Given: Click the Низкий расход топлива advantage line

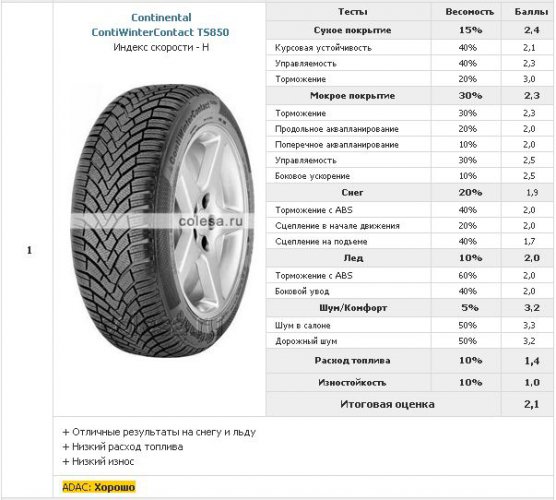Looking at the screenshot, I should pyautogui.click(x=123, y=447).
